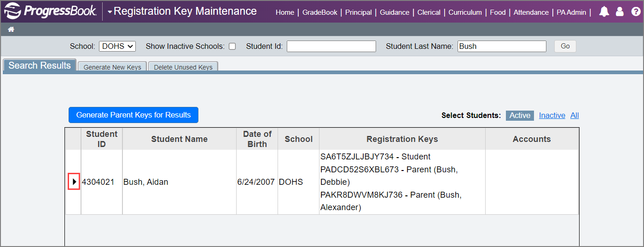This screenshot has height=247, width=644.
Task: Click the home icon in breadcrumb bar
Action: 11,29
